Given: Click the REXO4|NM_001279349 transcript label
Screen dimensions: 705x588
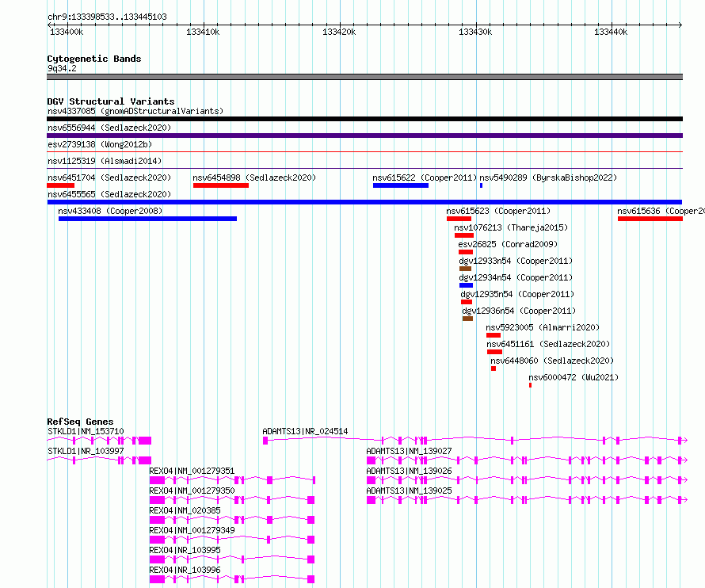Looking at the screenshot, I should pyautogui.click(x=192, y=530).
